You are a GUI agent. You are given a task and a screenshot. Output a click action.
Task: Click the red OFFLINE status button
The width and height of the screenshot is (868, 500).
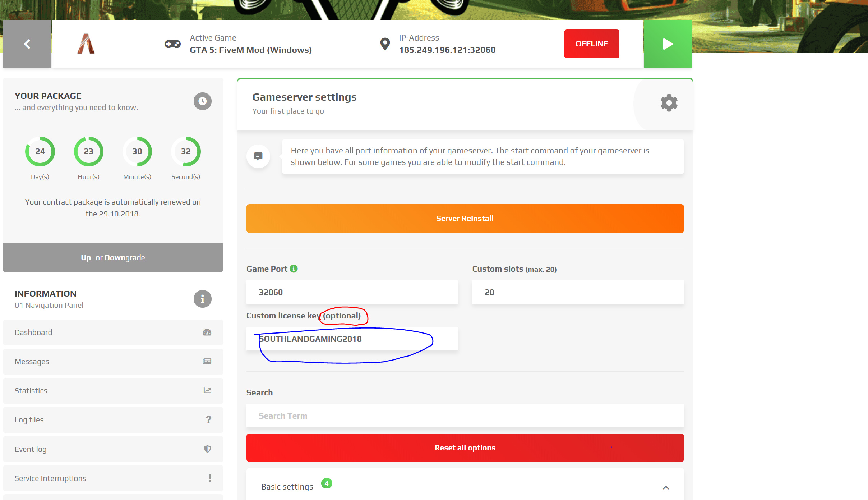(591, 44)
